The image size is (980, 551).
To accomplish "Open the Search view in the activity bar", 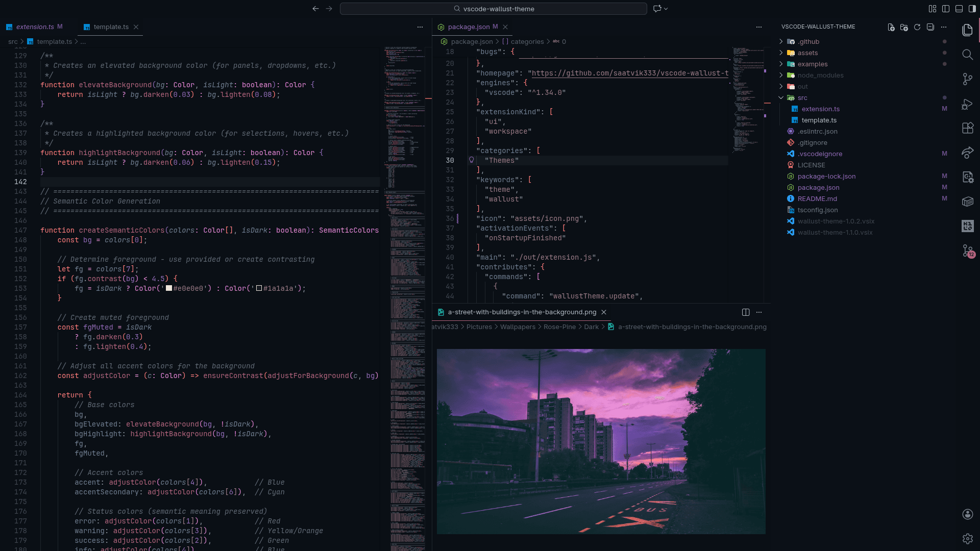I will click(x=968, y=55).
